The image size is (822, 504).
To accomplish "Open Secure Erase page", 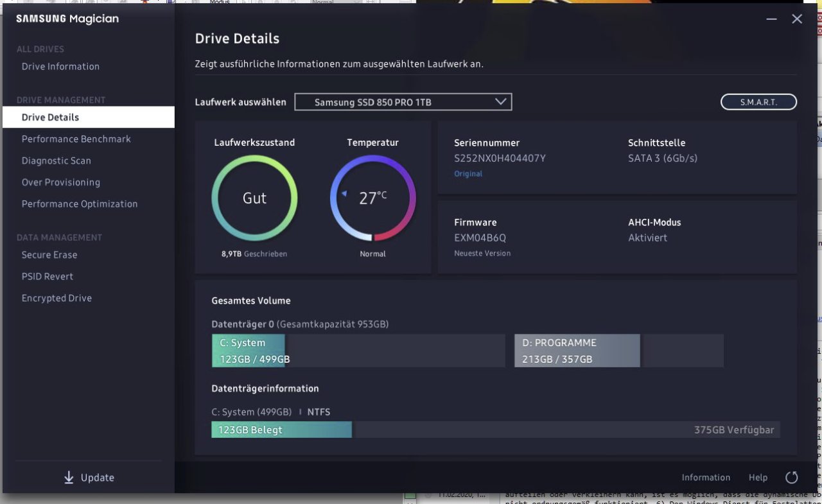I will click(49, 255).
